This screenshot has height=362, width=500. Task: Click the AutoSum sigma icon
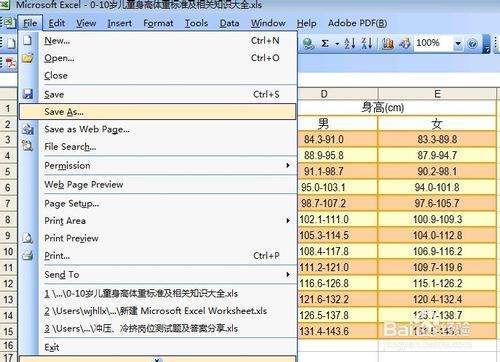click(x=325, y=44)
